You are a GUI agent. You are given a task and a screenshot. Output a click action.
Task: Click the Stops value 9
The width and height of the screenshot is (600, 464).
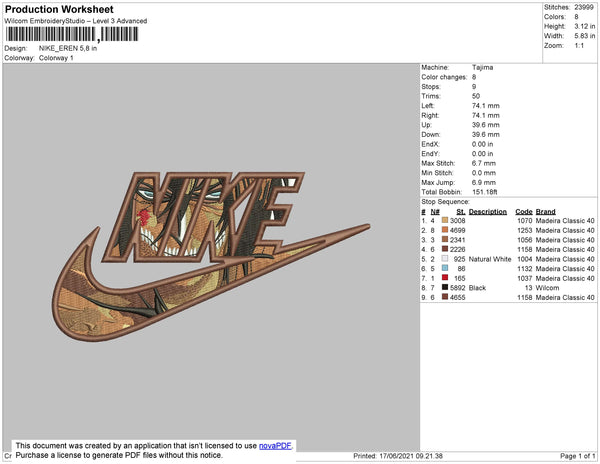pyautogui.click(x=474, y=86)
